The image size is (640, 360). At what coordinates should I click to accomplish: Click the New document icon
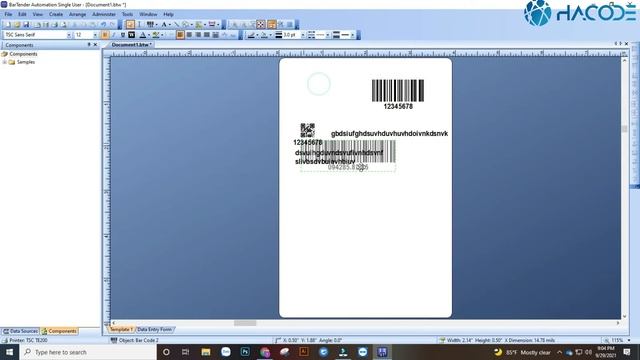[8, 25]
